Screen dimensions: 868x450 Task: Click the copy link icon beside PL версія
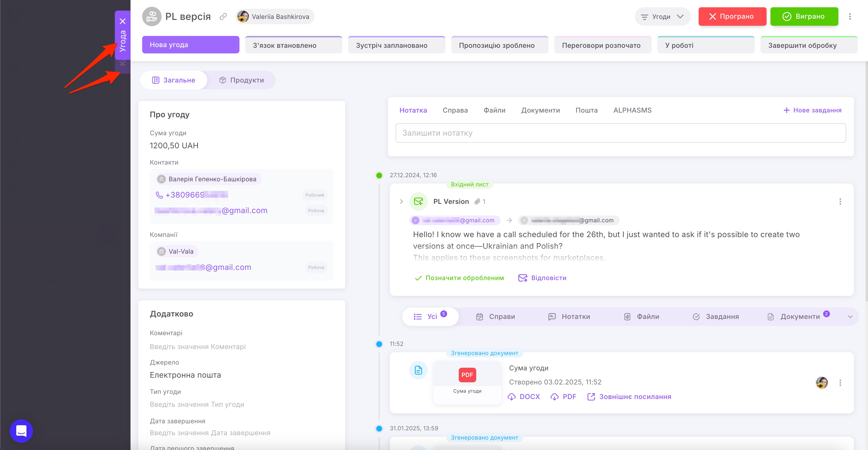[x=223, y=17]
